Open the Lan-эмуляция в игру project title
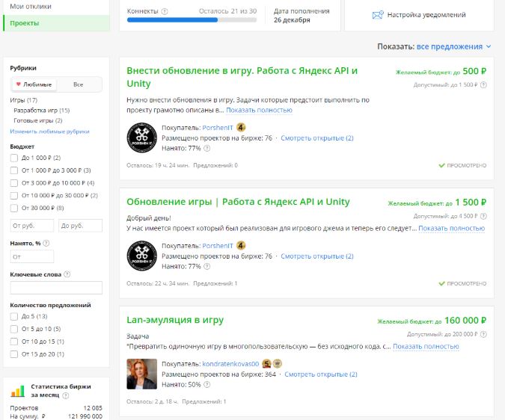The width and height of the screenshot is (505, 420). point(175,321)
